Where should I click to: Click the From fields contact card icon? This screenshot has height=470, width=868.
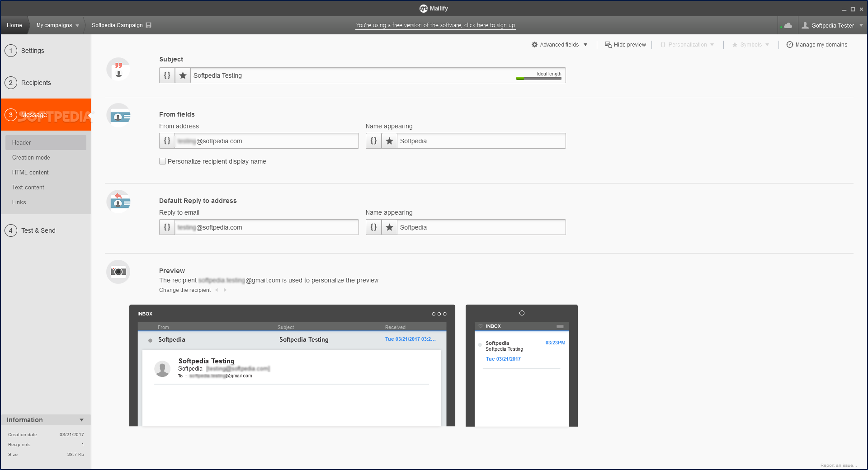[118, 116]
